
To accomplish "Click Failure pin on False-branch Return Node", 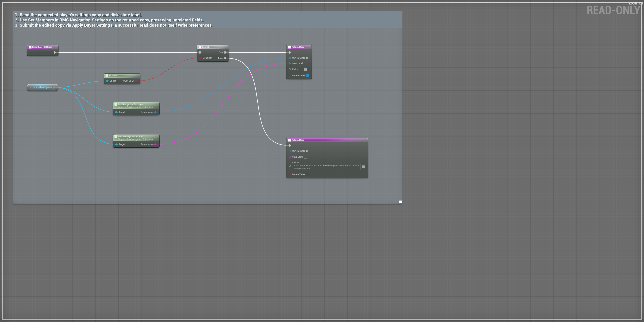I will point(290,166).
